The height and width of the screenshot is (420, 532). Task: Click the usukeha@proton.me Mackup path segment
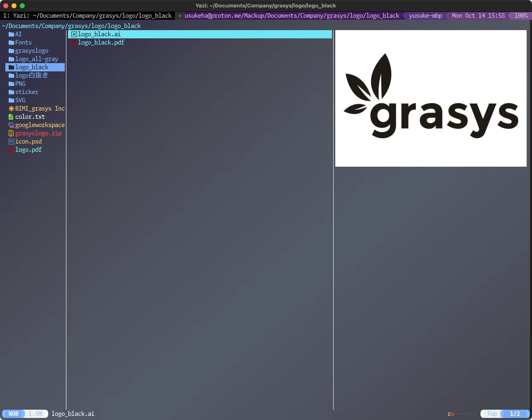292,16
